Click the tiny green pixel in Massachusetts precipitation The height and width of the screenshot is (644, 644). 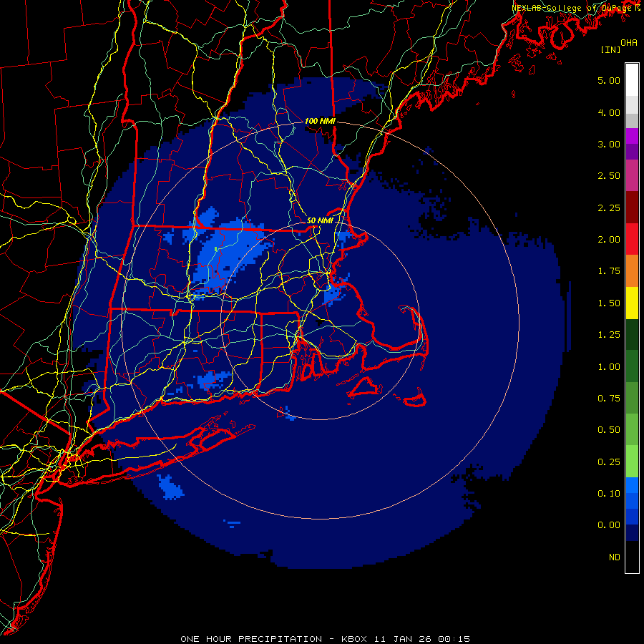click(216, 249)
